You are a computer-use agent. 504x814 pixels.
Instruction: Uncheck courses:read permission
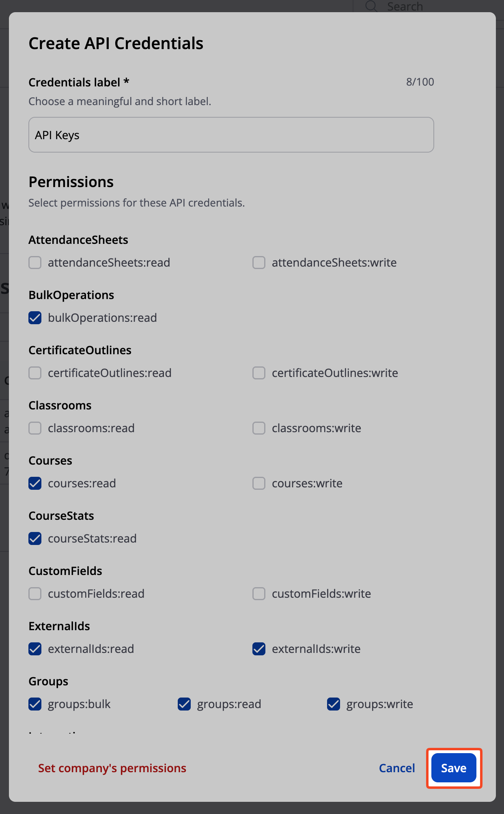[x=35, y=483]
